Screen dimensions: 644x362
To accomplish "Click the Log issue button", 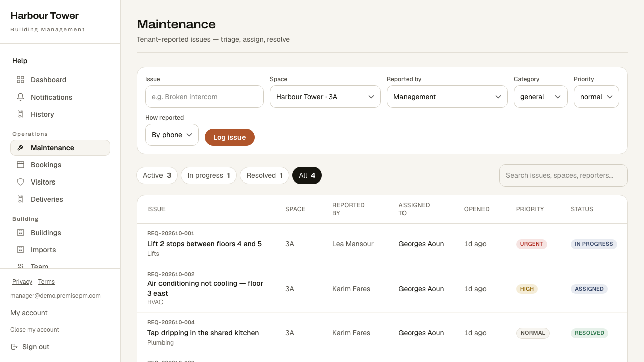I will 229,137.
